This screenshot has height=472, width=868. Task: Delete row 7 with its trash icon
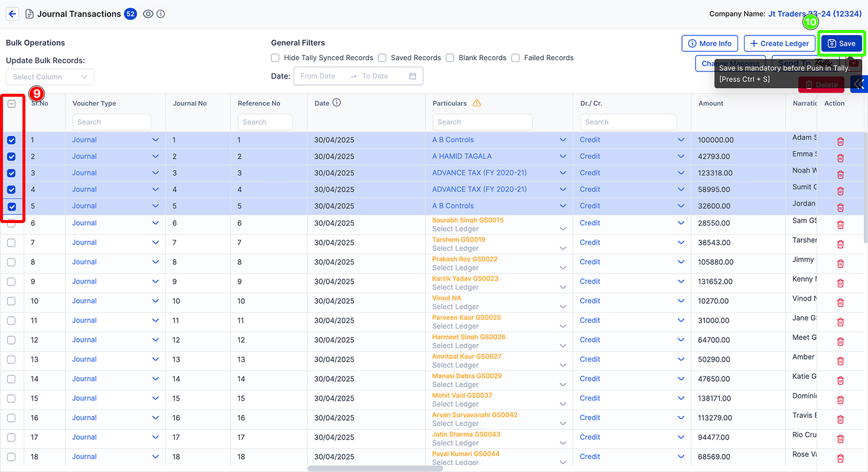(840, 244)
